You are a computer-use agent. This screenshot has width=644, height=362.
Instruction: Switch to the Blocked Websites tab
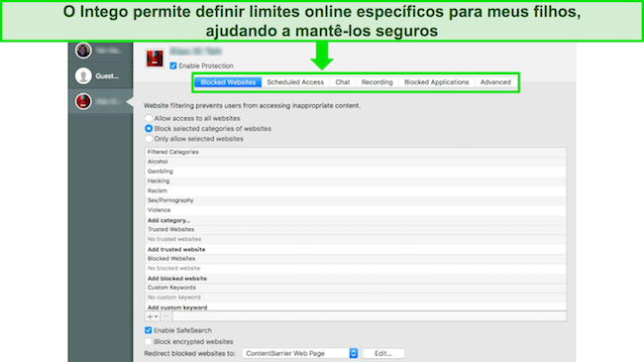[228, 82]
